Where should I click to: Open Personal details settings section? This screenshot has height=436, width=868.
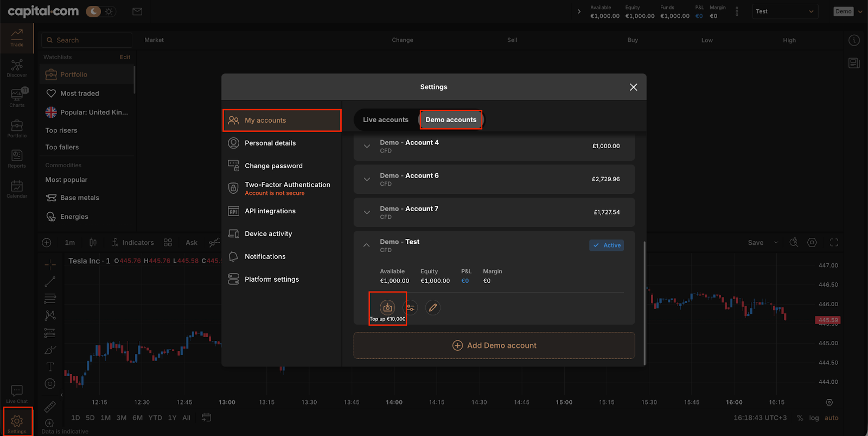(270, 143)
